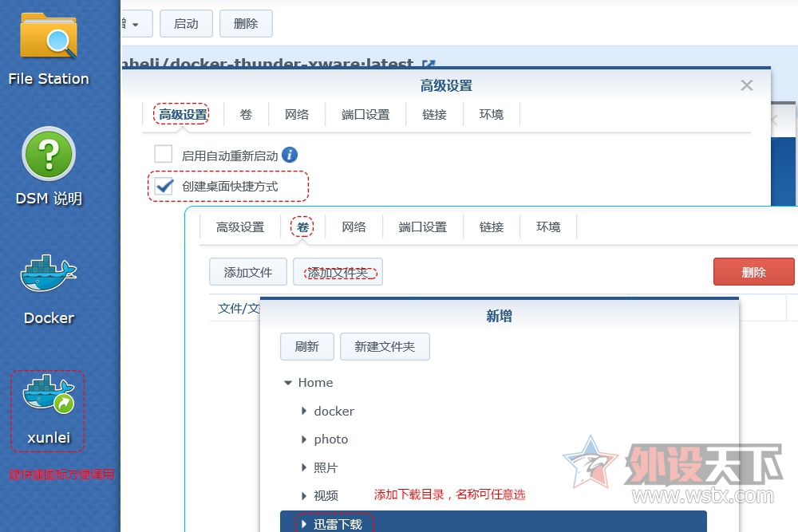Collapse the Home tree node
Screen dimensions: 798x532
pos(287,383)
